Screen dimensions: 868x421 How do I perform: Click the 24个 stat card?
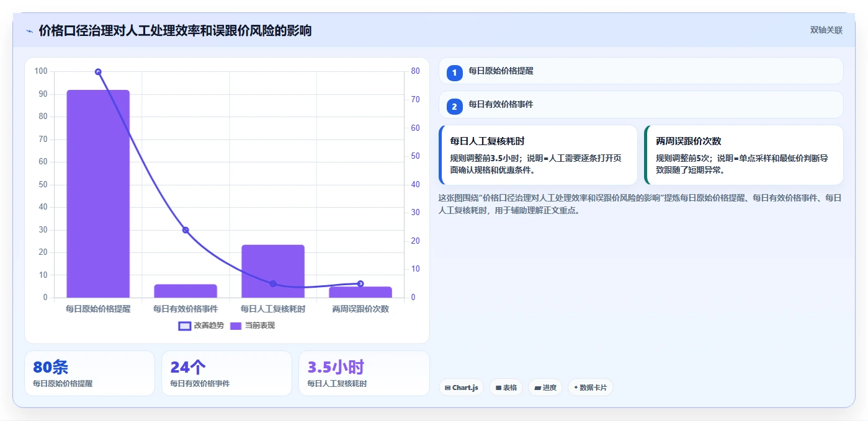point(226,373)
